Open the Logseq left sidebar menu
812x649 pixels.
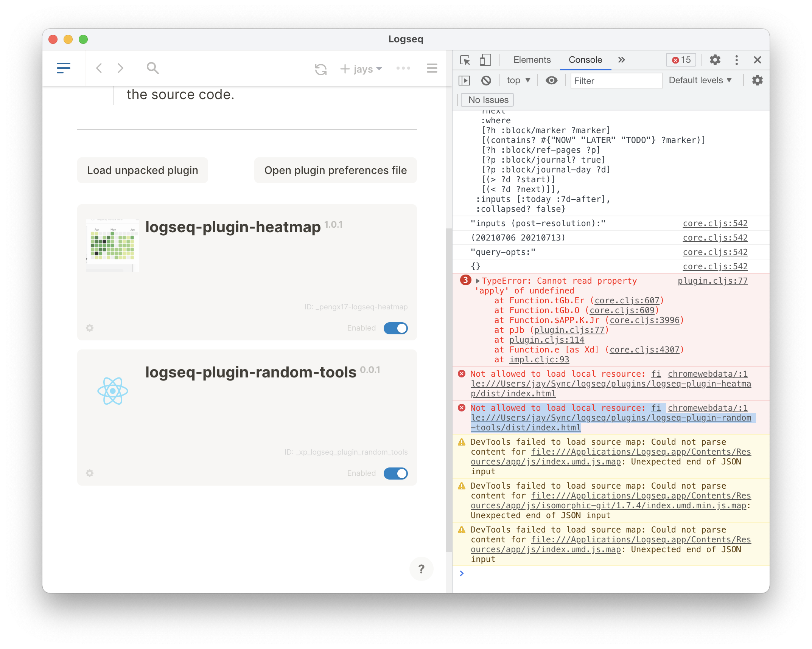pos(63,68)
